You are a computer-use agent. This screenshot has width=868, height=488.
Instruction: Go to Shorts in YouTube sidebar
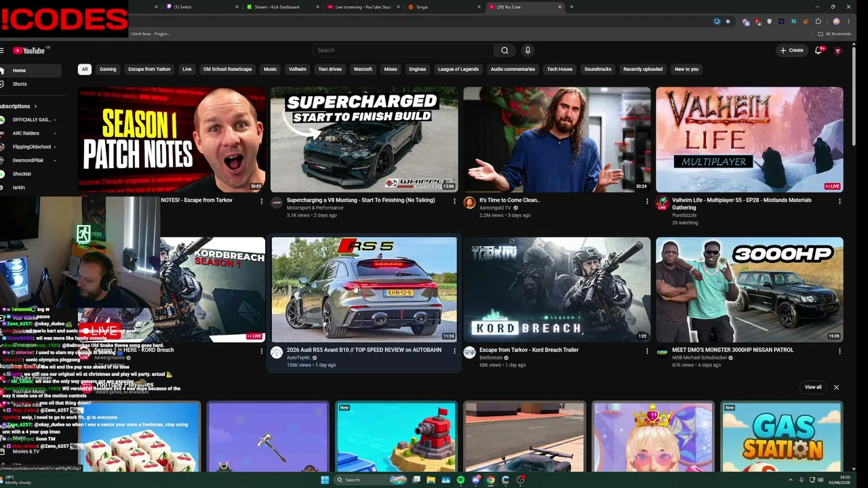(x=30, y=84)
